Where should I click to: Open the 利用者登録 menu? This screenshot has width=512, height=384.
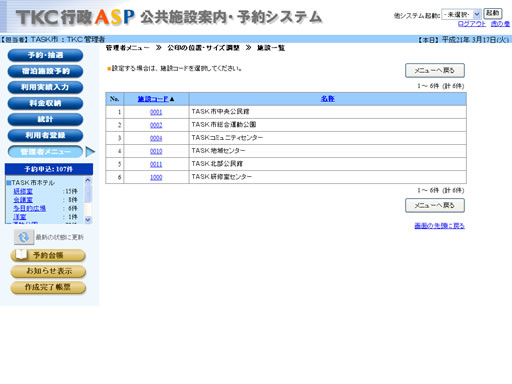click(x=45, y=135)
